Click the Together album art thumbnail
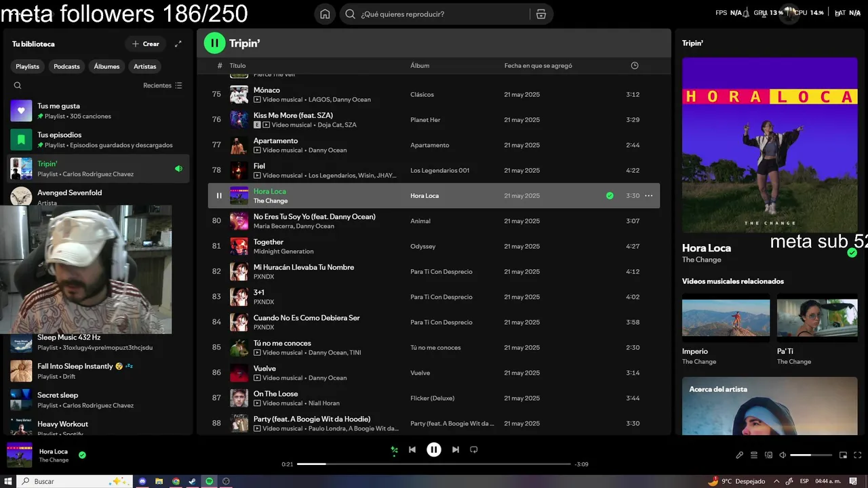Viewport: 868px width, 488px height. (239, 247)
